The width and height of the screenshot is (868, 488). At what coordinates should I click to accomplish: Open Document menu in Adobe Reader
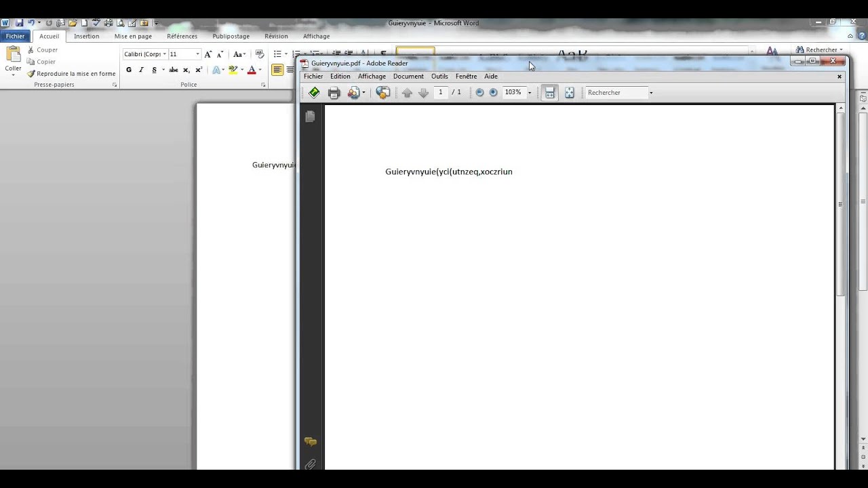coord(408,77)
